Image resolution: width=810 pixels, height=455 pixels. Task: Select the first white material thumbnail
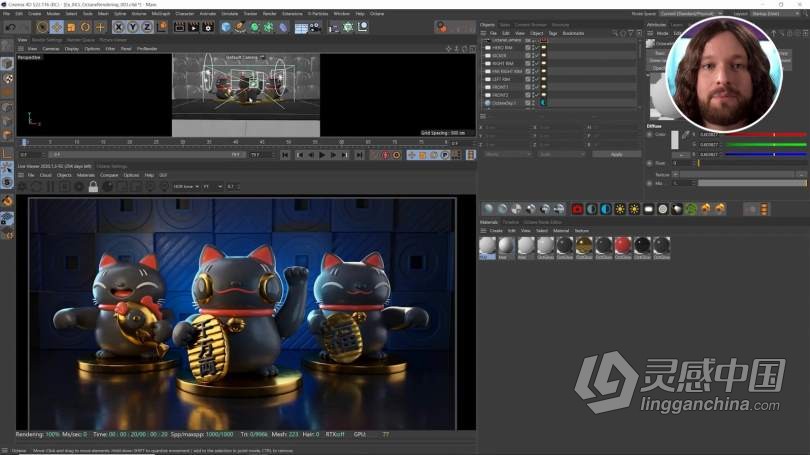[x=487, y=246]
